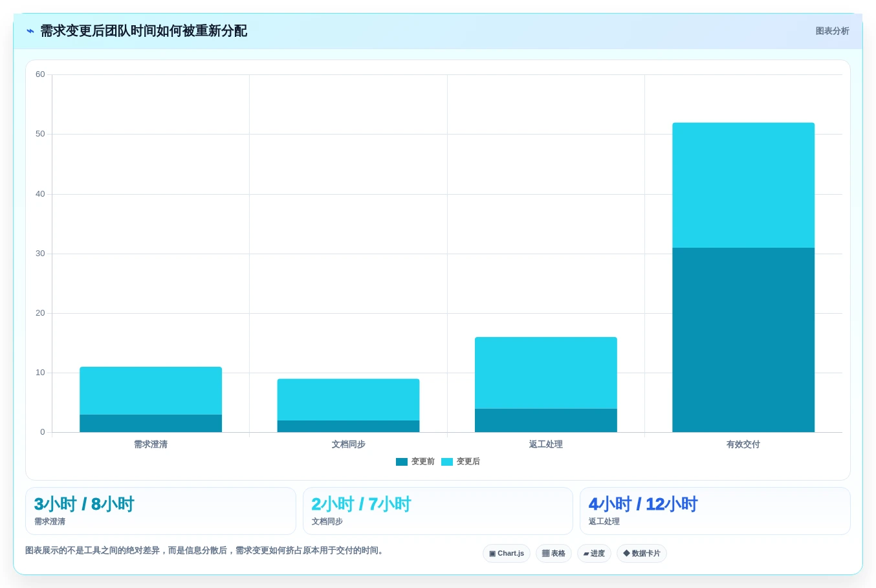Click the 有效交付 light 变更后 bar segment
This screenshot has height=588, width=876.
tap(743, 185)
